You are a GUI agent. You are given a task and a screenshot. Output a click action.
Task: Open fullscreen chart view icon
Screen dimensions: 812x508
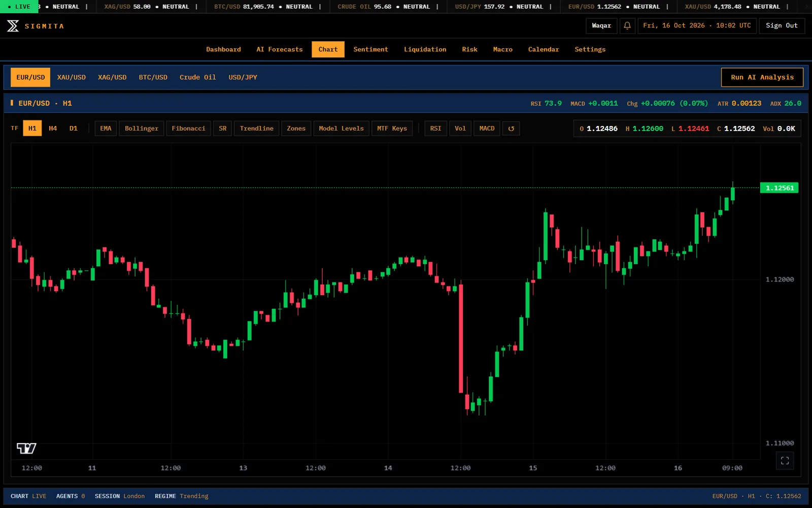pyautogui.click(x=785, y=461)
